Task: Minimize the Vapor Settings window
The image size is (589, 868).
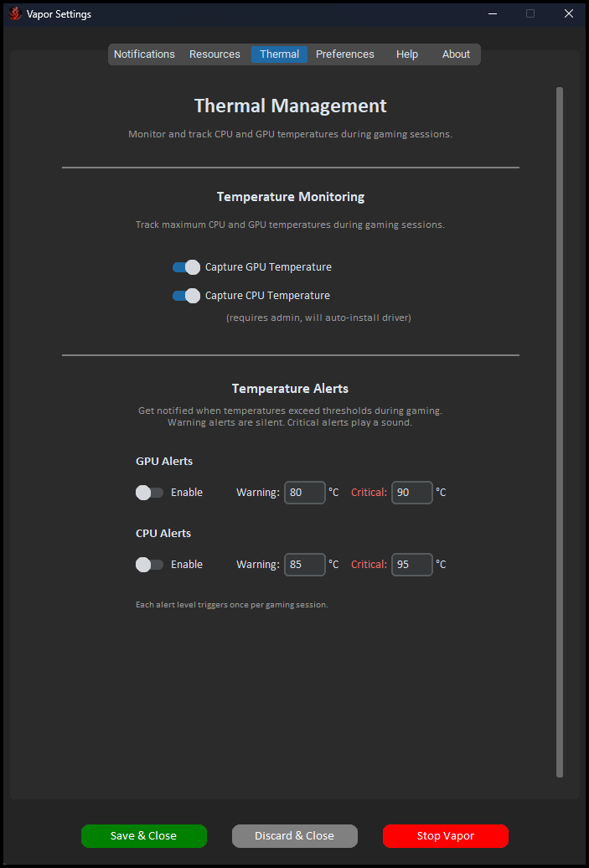Action: pyautogui.click(x=493, y=14)
